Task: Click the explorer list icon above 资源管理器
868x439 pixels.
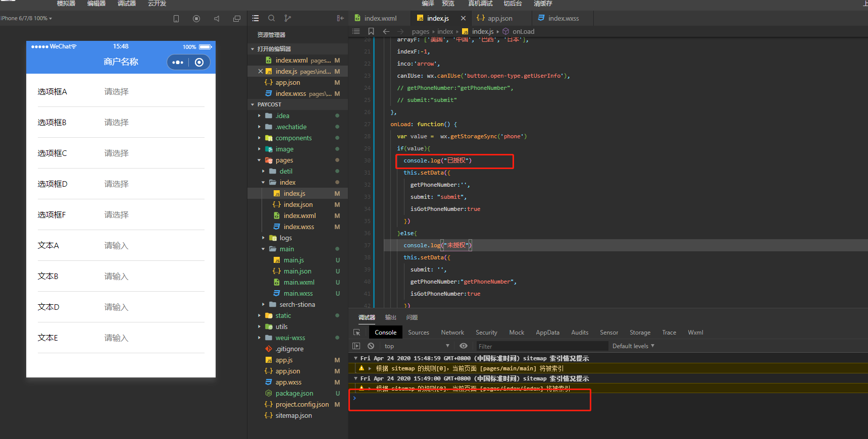Action: [x=256, y=18]
